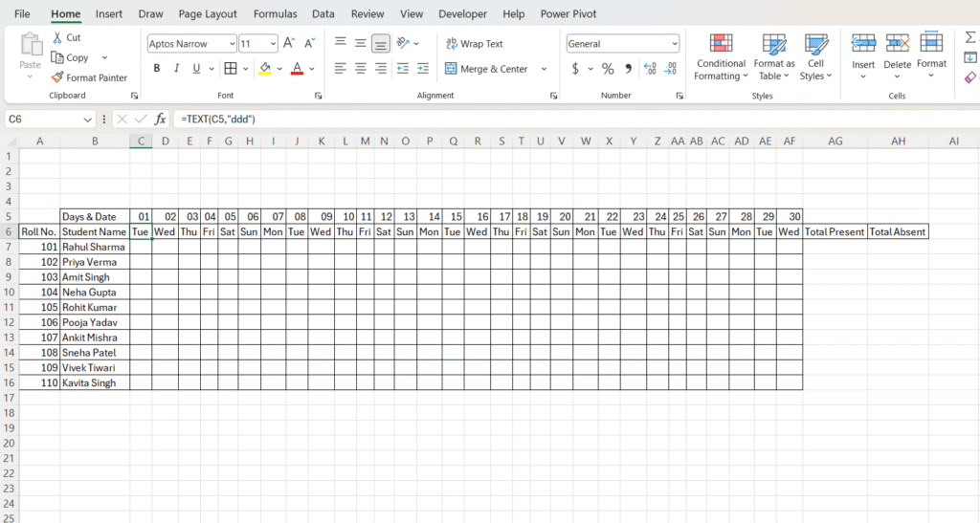980x523 pixels.
Task: Toggle Italic formatting
Action: tap(176, 69)
